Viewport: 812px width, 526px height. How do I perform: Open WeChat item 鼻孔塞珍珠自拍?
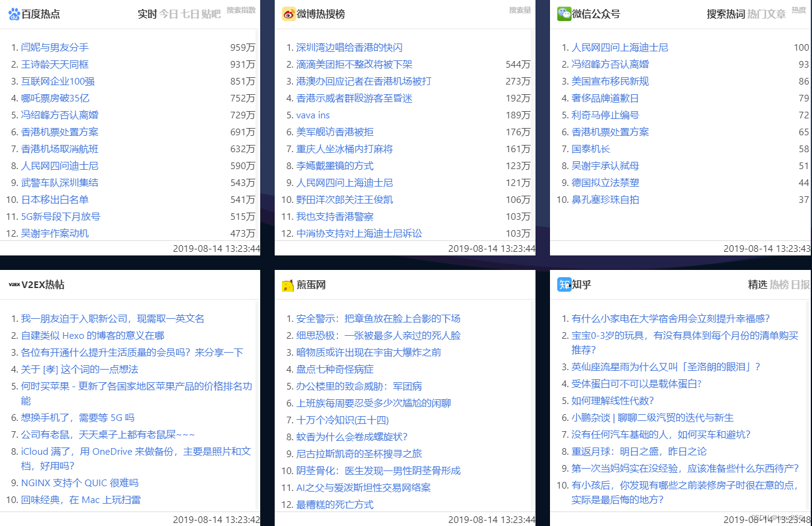[606, 199]
